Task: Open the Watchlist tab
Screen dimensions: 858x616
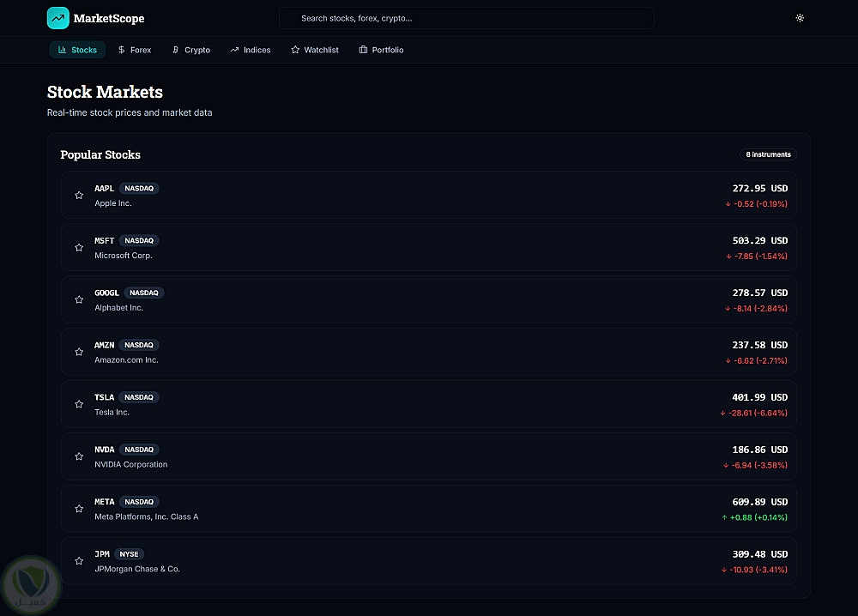Action: pyautogui.click(x=315, y=50)
